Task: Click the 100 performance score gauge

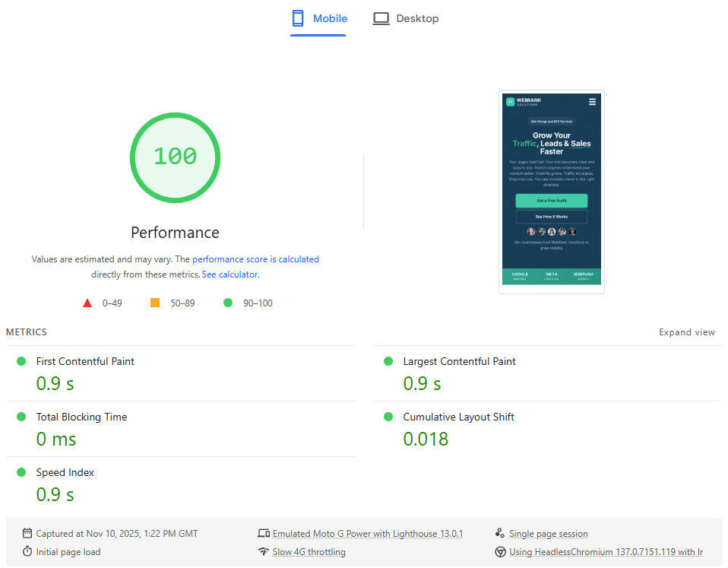Action: point(175,157)
